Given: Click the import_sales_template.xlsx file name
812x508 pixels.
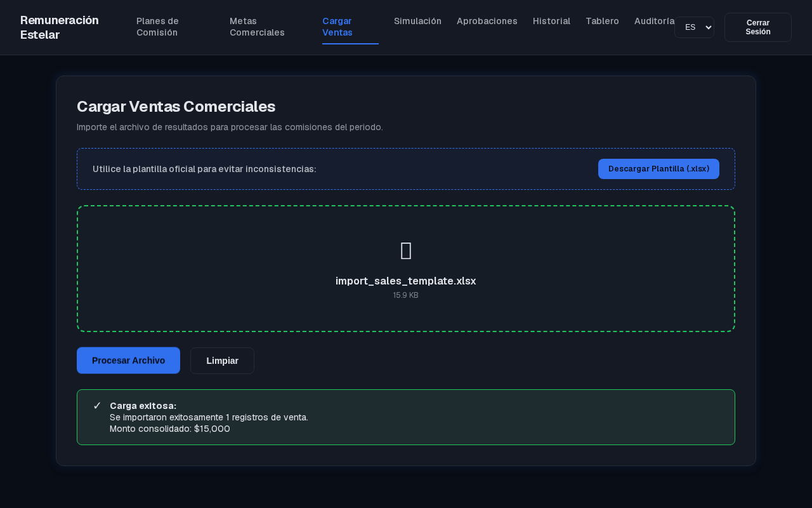Looking at the screenshot, I should coord(406,281).
